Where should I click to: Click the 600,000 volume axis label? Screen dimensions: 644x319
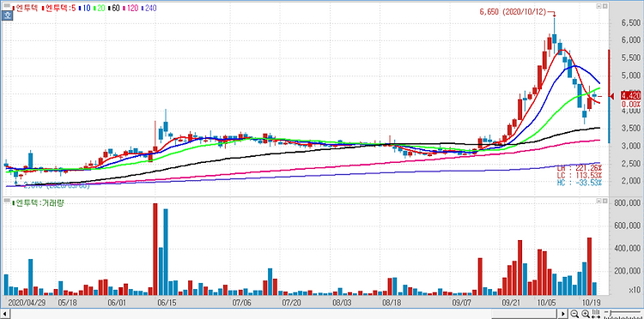tap(629, 226)
